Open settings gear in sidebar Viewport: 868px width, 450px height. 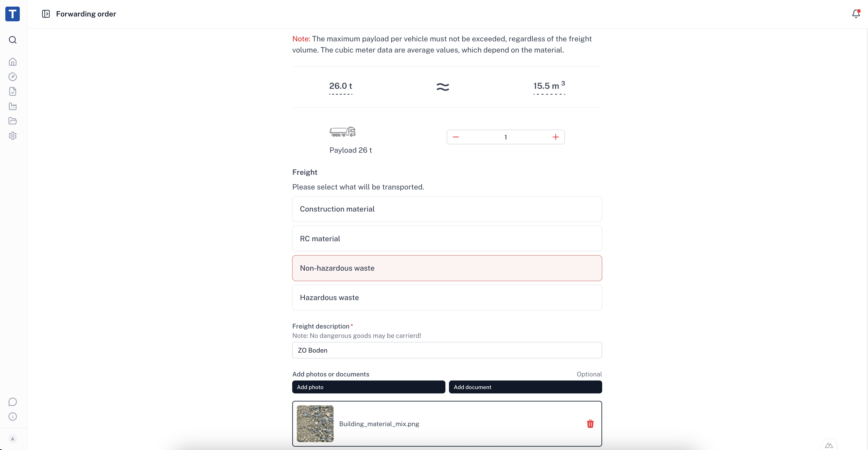point(12,136)
